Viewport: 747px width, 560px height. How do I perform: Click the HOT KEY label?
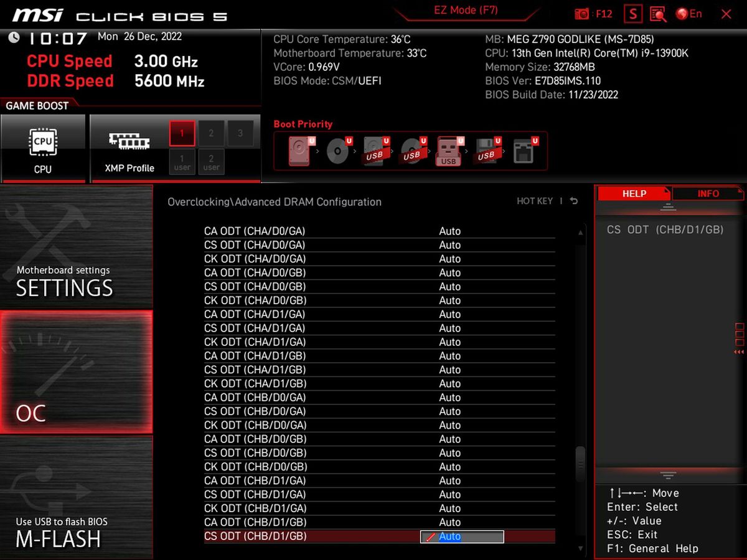click(535, 201)
